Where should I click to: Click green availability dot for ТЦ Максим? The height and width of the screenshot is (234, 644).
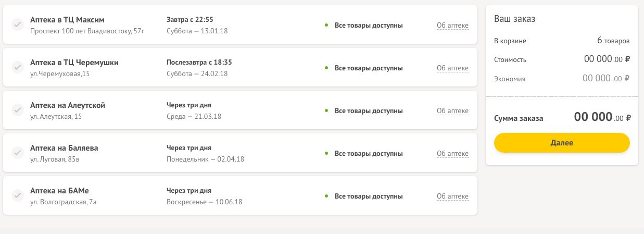coord(326,25)
